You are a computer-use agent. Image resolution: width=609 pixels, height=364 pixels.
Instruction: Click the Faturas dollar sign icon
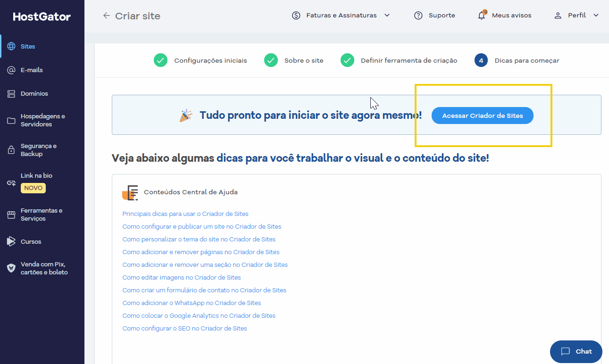pos(296,16)
